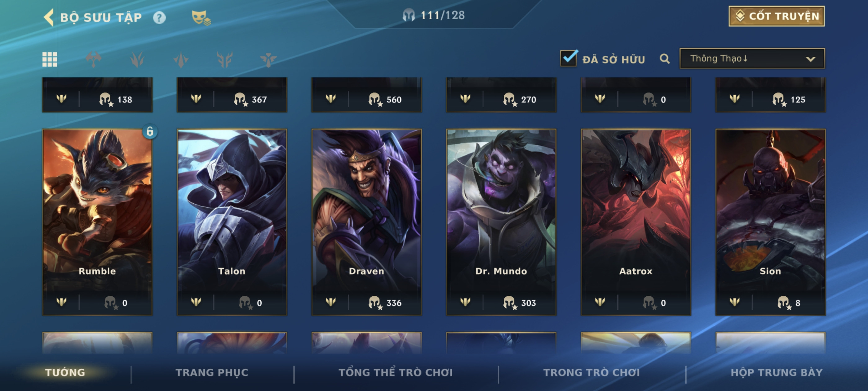868x391 pixels.
Task: Open the Hộp Trưng Bày tab
Action: (x=777, y=372)
